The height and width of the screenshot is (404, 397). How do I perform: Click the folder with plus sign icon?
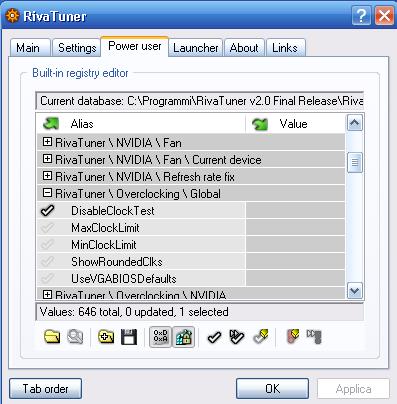coord(106,337)
